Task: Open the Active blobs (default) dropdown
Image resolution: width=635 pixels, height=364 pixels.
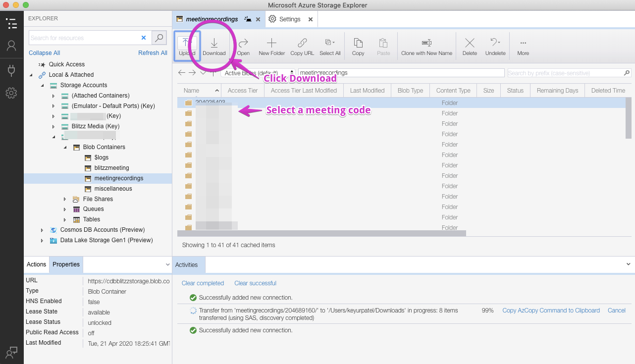Action: click(258, 73)
